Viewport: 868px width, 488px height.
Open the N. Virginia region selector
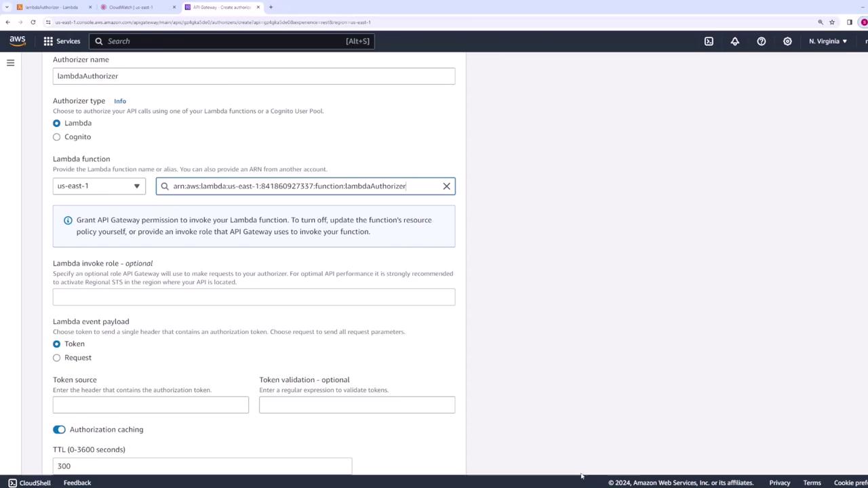pos(828,41)
